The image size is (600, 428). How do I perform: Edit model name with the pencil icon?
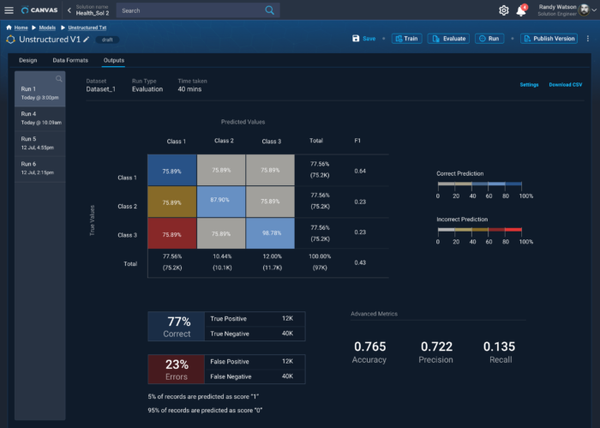point(86,39)
